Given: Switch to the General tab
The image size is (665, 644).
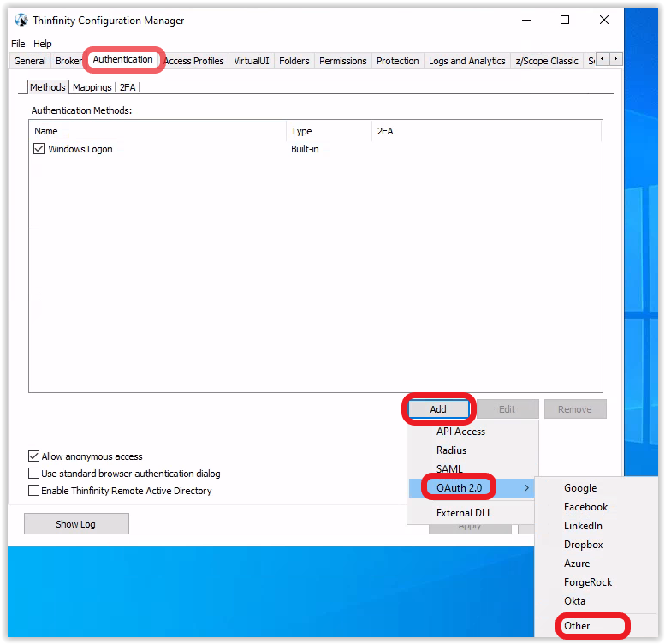Looking at the screenshot, I should tap(30, 61).
